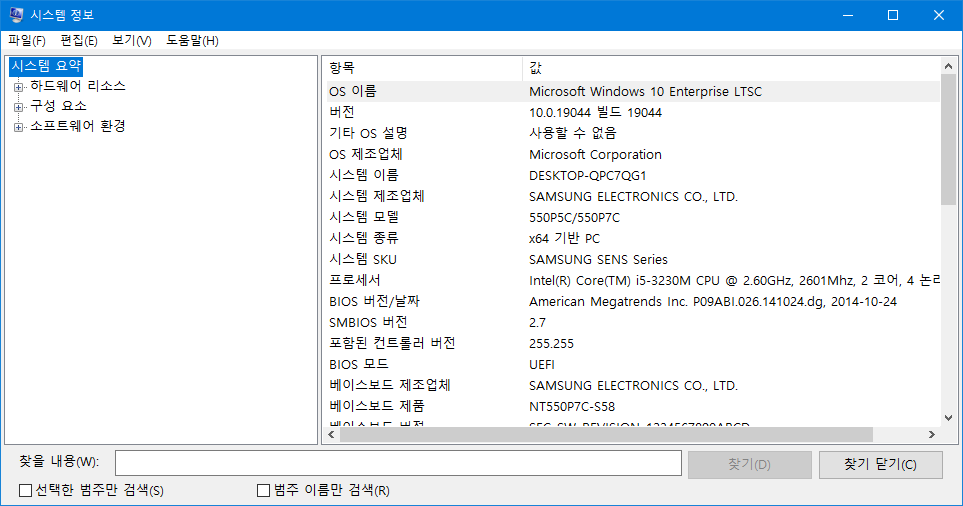Click value Microsoft Windows 10 Enterprise LTSC
Viewport: 963px width, 506px height.
(x=645, y=91)
